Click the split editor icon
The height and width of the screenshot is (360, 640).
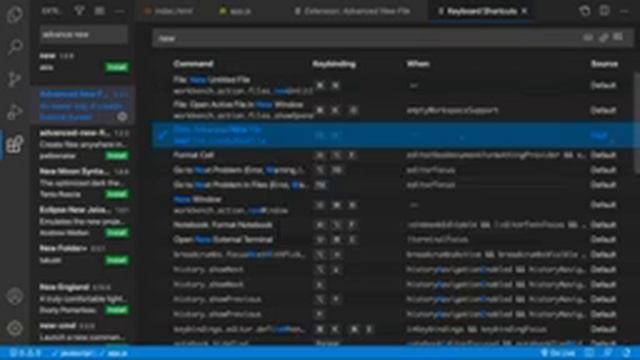pos(604,11)
